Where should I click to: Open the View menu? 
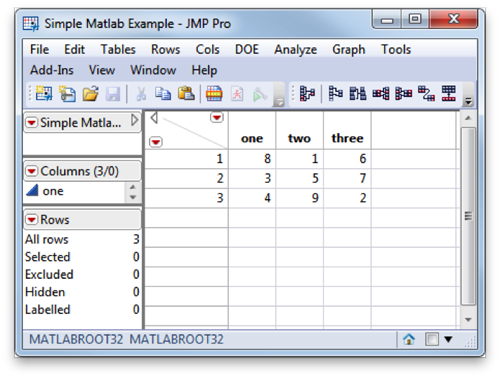102,70
